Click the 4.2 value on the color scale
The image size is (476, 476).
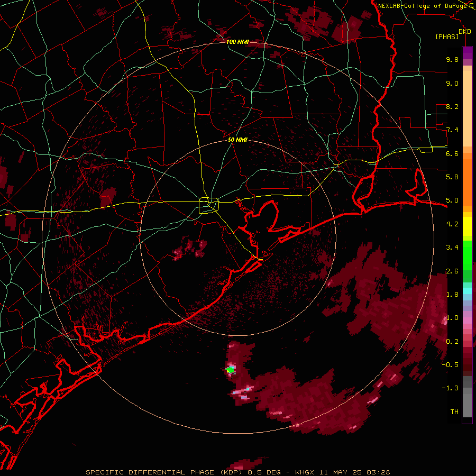pyautogui.click(x=452, y=224)
